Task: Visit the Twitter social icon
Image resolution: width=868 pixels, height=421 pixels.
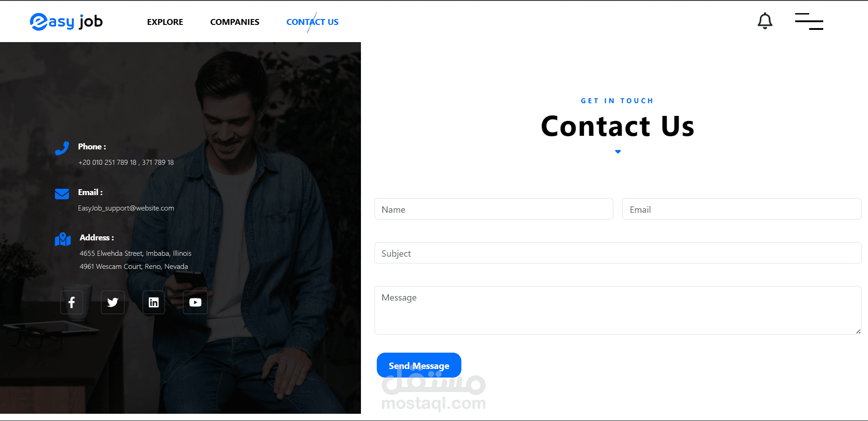Action: coord(113,302)
